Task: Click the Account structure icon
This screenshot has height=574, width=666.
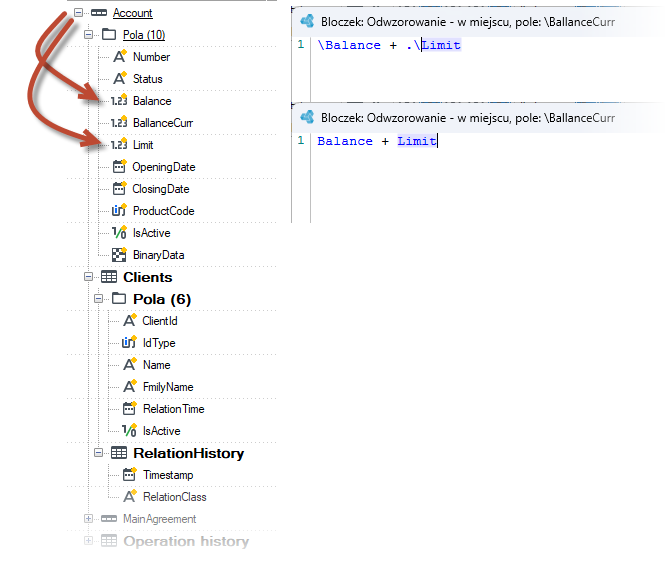Action: click(99, 13)
